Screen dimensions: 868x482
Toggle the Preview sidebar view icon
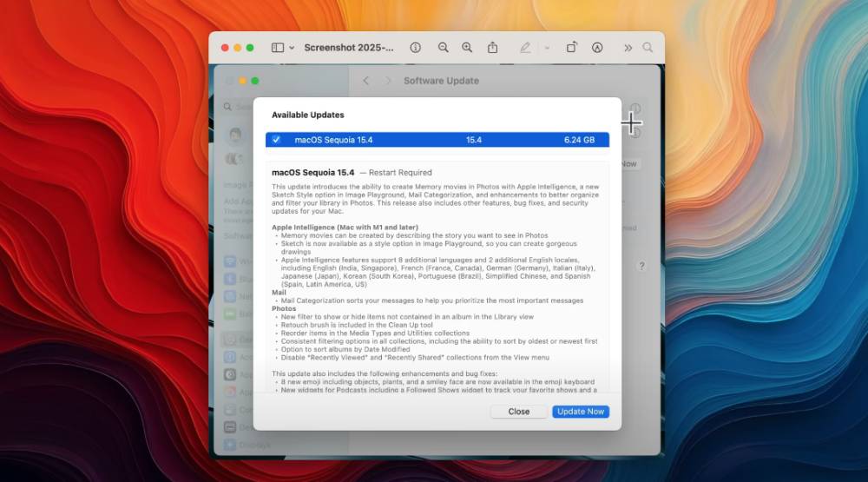(x=278, y=48)
